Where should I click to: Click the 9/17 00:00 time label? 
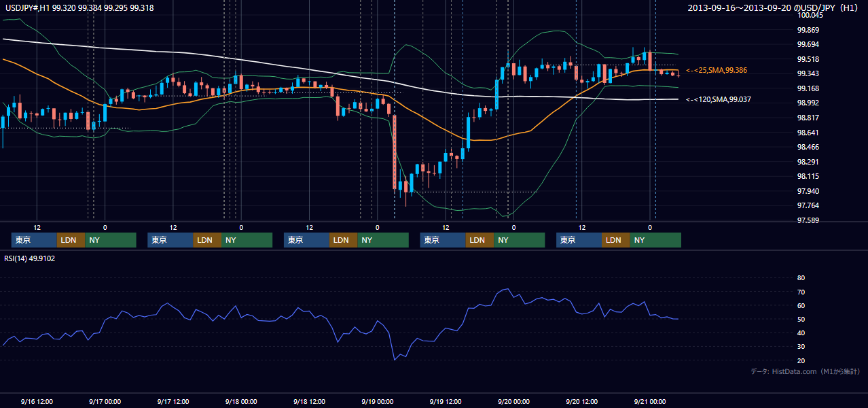coord(105,401)
